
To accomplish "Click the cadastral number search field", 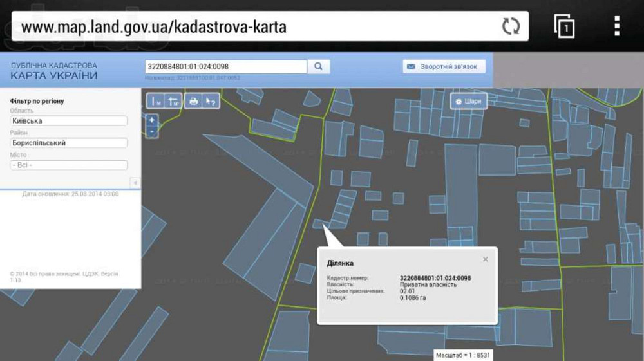I will click(226, 66).
